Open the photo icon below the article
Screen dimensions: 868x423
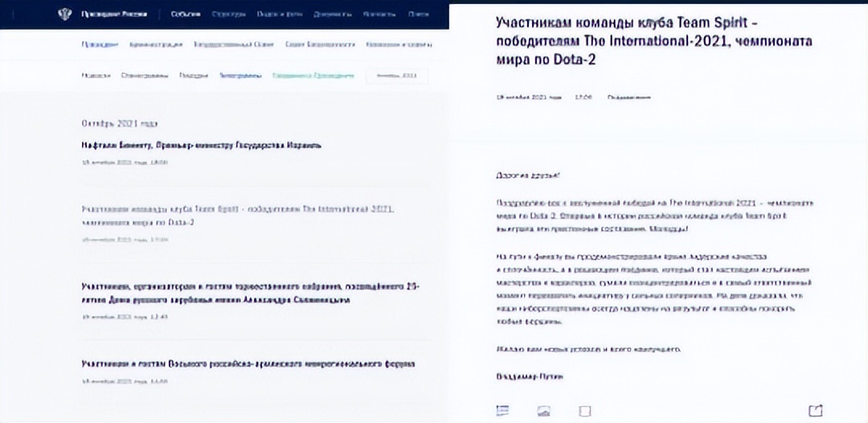pyautogui.click(x=543, y=411)
